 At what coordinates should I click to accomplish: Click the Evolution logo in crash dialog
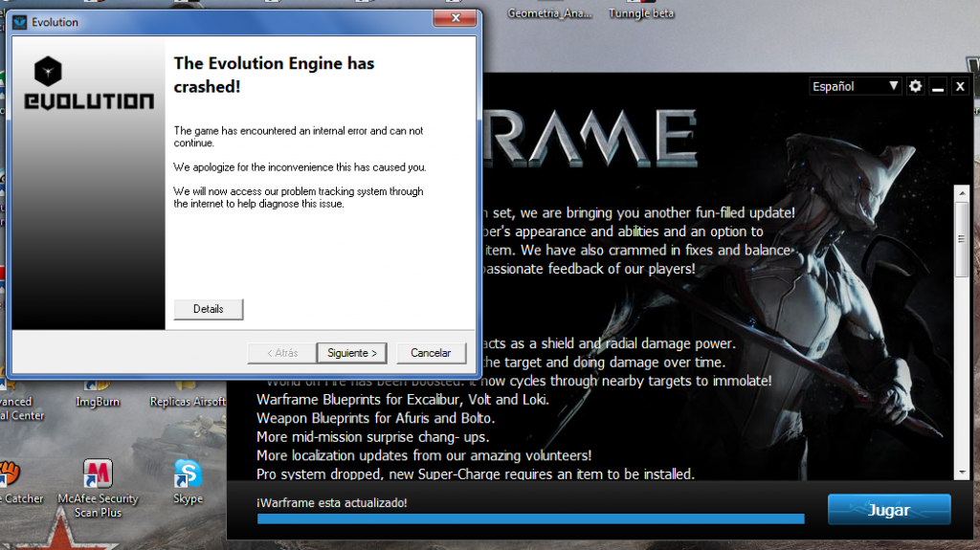(x=89, y=83)
